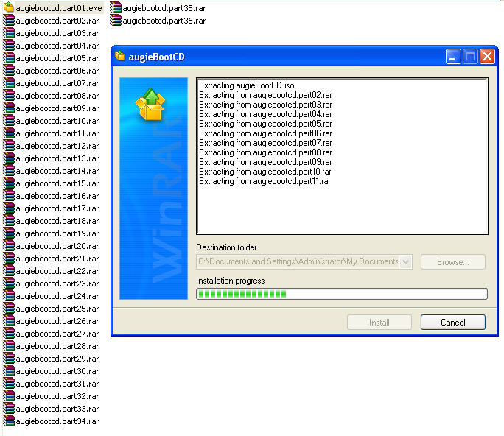Select the RAR icon for augiebootcd.part18.rar
504x436 pixels.
[9, 221]
